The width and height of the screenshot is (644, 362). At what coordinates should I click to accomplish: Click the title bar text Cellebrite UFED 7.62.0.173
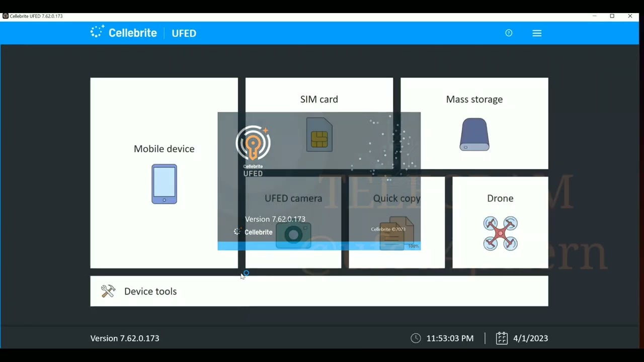coord(36,16)
